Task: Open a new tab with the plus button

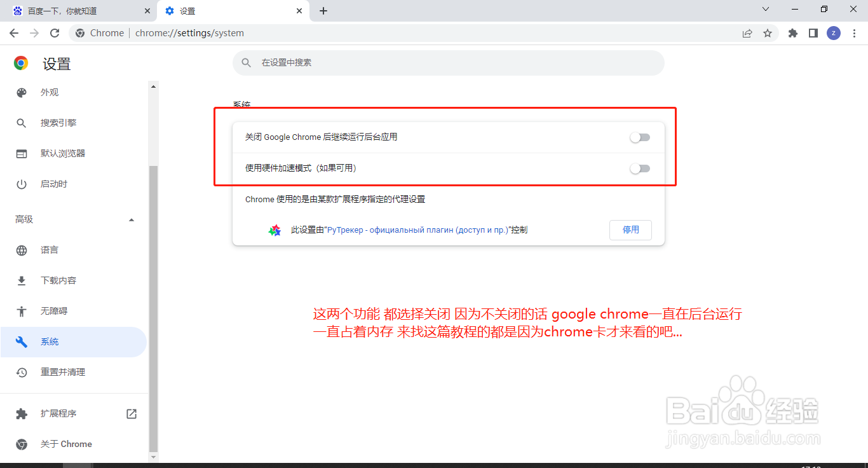Action: coord(323,11)
